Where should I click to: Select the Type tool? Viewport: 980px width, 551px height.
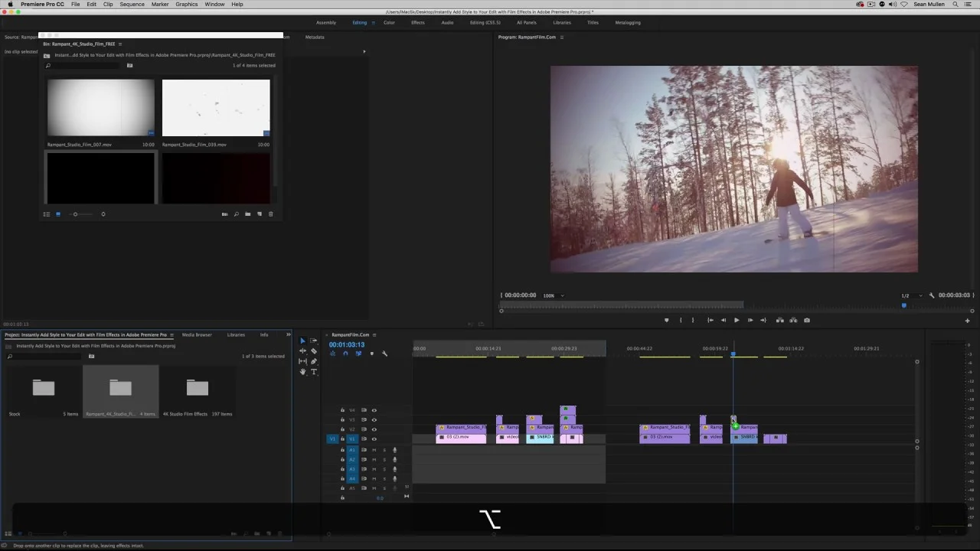coord(314,372)
